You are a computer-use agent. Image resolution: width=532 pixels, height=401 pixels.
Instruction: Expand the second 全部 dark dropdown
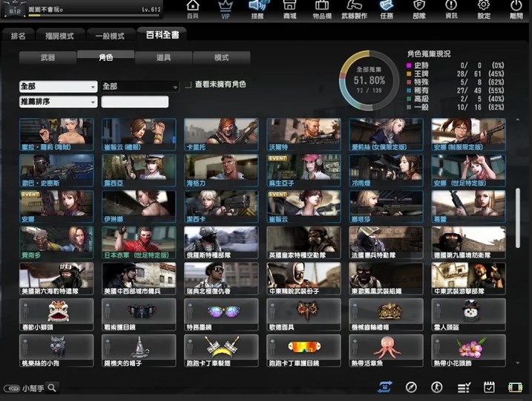139,86
